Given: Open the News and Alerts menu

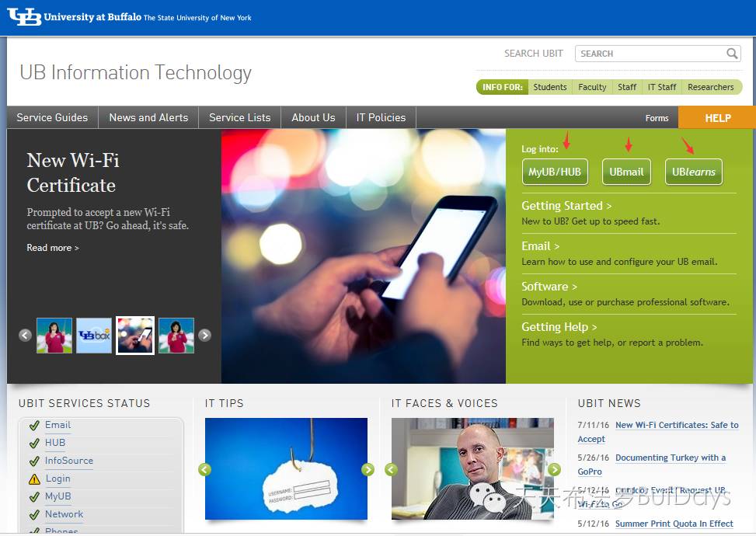Looking at the screenshot, I should [x=148, y=117].
